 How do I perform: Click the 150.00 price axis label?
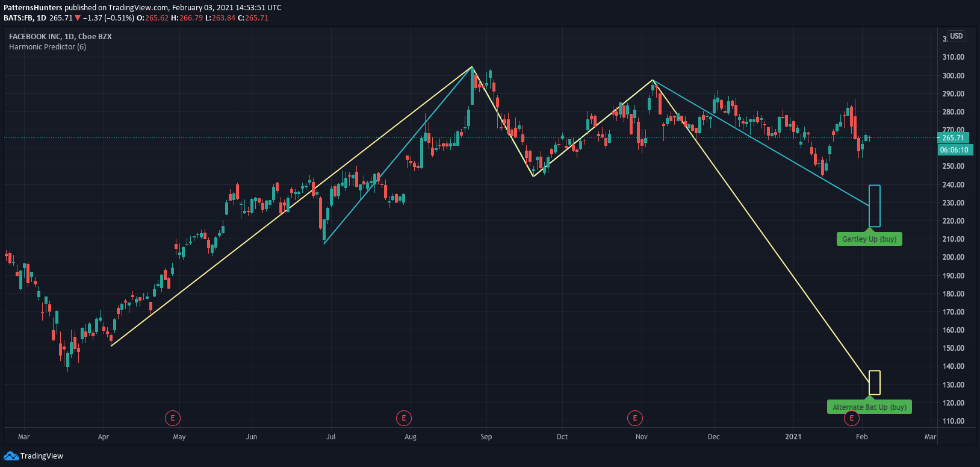[954, 348]
